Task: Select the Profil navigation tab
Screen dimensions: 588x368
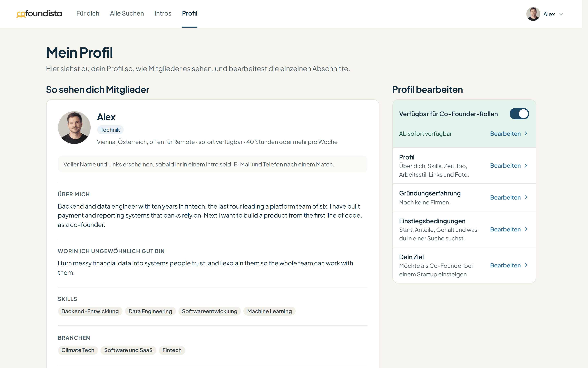Action: coord(189,13)
